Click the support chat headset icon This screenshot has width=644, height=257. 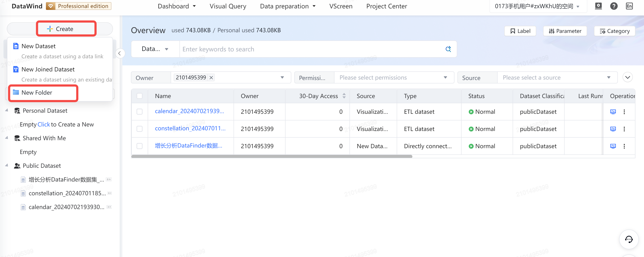tap(629, 239)
